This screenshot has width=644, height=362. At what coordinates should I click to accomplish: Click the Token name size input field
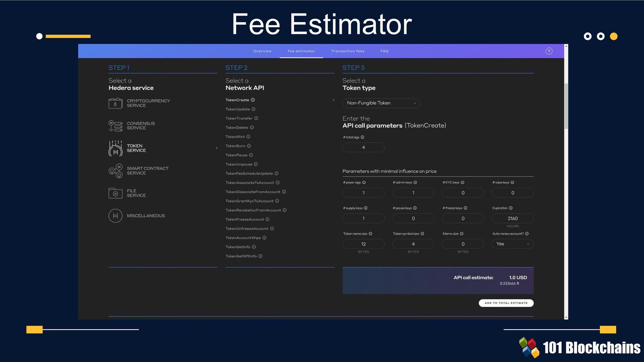click(x=363, y=244)
